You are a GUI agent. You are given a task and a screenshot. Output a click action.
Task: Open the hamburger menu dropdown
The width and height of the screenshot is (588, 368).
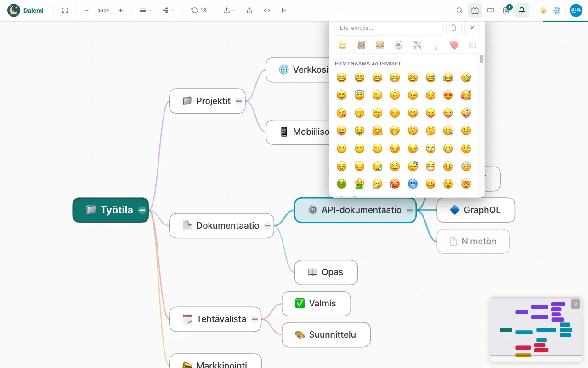pyautogui.click(x=146, y=10)
